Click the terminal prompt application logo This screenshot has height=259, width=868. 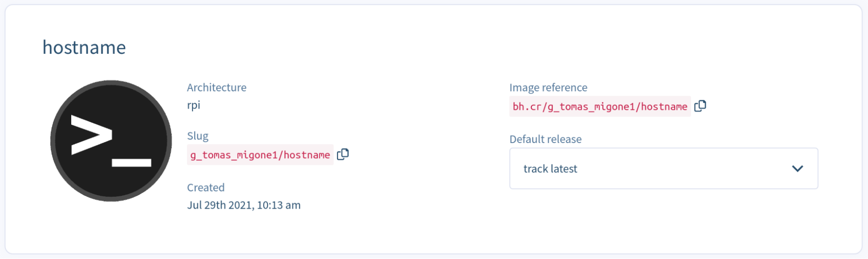[111, 140]
